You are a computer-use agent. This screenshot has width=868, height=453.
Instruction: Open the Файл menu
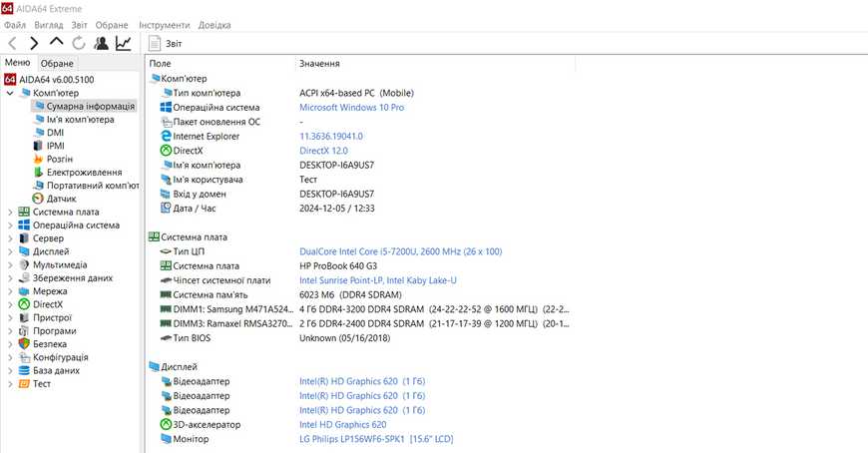15,25
